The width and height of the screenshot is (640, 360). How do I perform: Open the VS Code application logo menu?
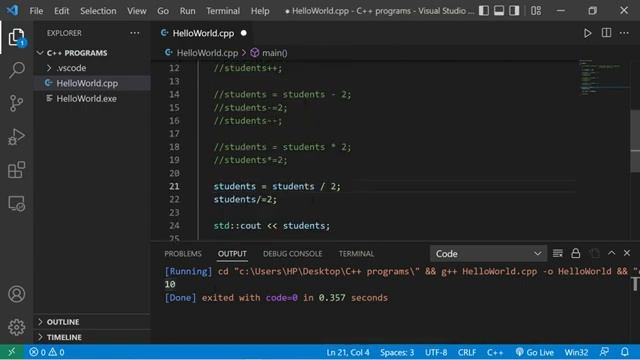[x=12, y=10]
